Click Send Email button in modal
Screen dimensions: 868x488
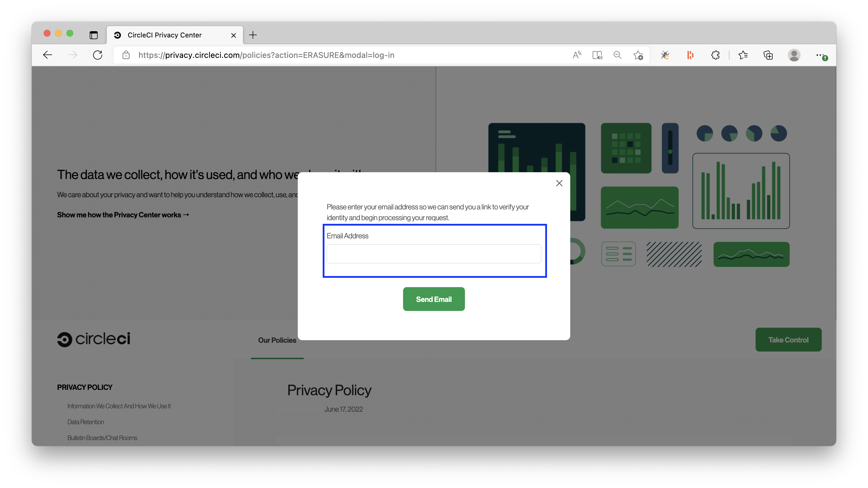click(x=434, y=298)
